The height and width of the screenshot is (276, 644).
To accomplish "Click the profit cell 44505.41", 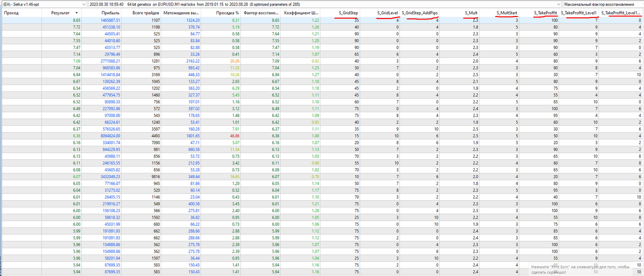I will click(110, 33).
